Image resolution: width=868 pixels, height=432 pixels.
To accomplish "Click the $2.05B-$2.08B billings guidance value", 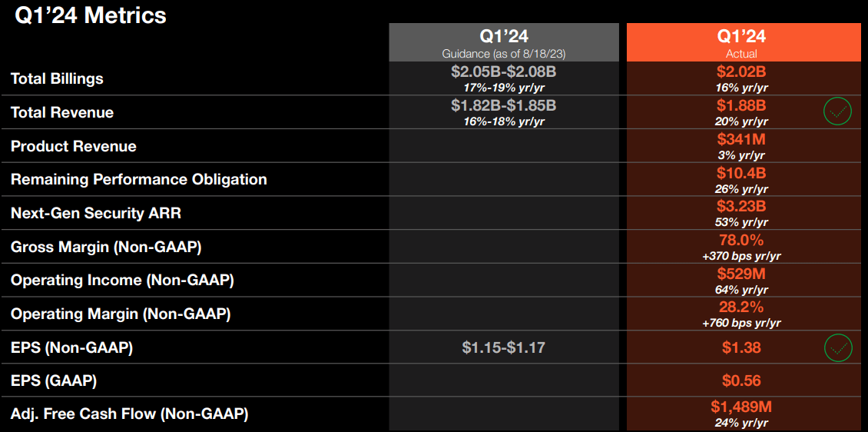I will [504, 71].
